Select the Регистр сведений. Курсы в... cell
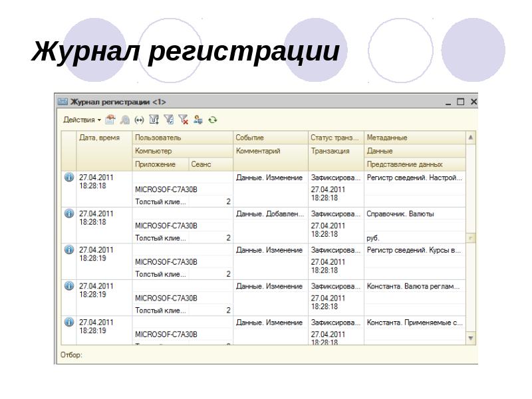The height and width of the screenshot is (399, 532). [415, 250]
